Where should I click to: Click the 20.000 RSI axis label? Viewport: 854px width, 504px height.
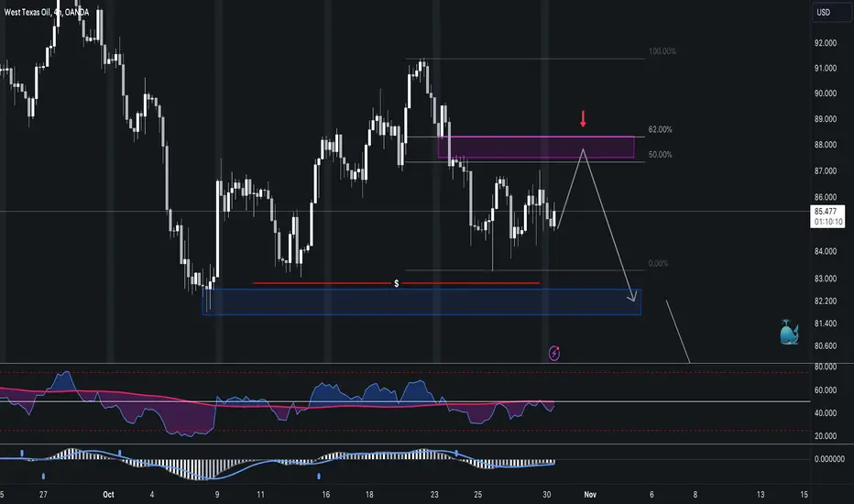tap(826, 436)
